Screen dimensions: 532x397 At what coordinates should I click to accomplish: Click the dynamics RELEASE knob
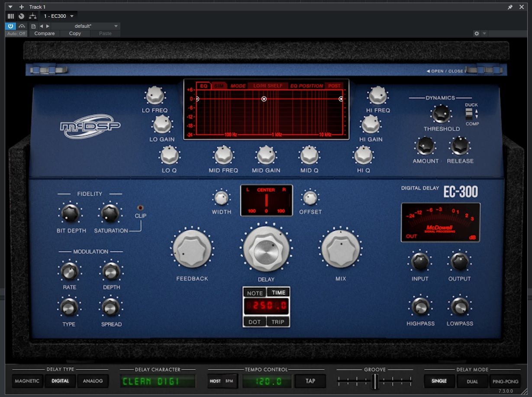tap(460, 146)
